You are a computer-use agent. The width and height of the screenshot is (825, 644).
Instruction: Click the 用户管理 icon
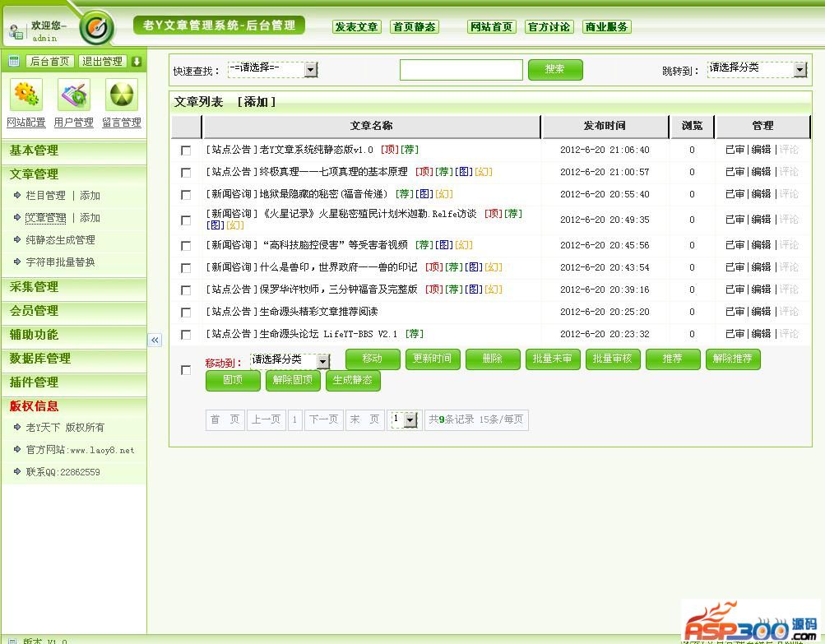(x=73, y=95)
